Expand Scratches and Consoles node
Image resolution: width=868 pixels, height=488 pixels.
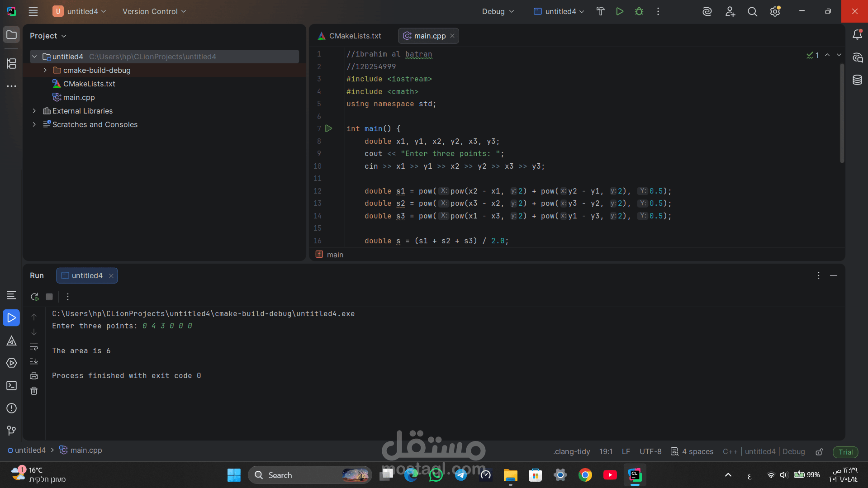click(x=34, y=124)
